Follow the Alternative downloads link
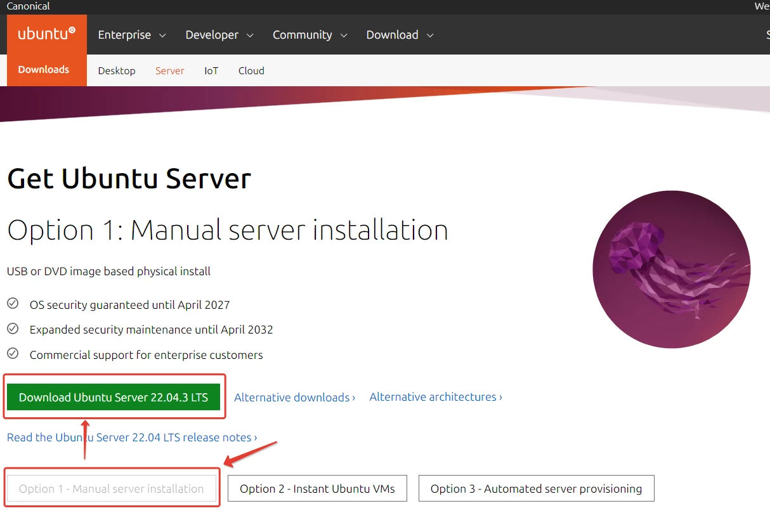 [x=294, y=398]
